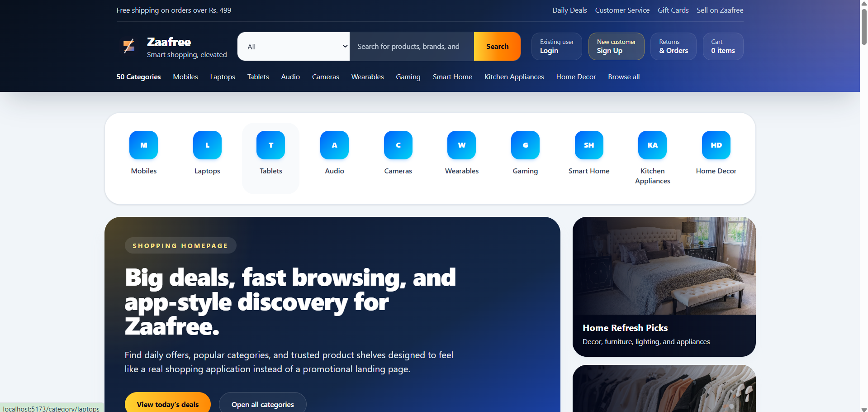Click the Search button
Image resolution: width=868 pixels, height=412 pixels.
coord(497,46)
